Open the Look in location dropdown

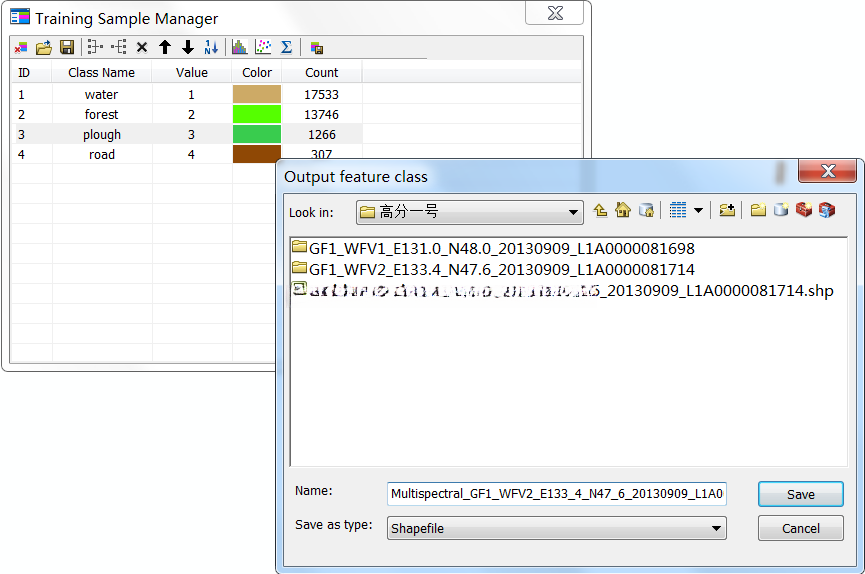coord(573,212)
